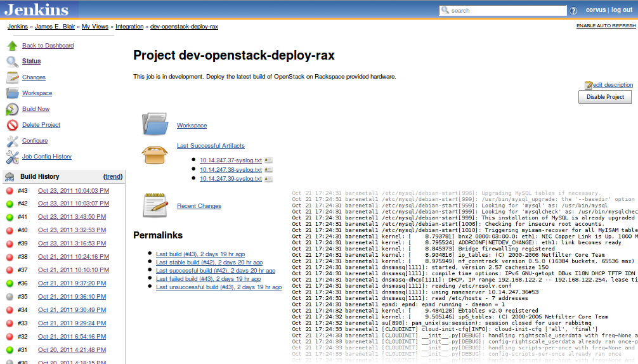Open the Recent Changes link
This screenshot has height=364, width=638.
[199, 206]
